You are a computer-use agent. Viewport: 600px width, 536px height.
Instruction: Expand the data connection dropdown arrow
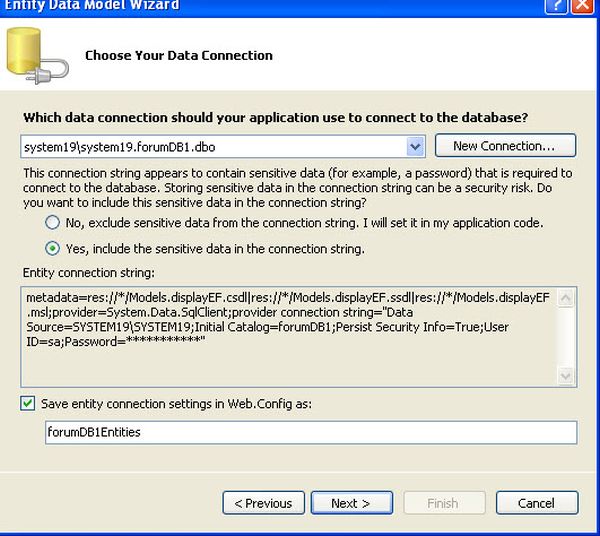[416, 147]
